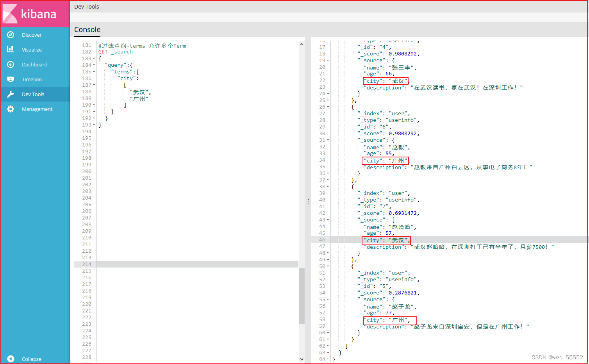589x364 pixels.
Task: Click the Collapse arrow icon
Action: 11,359
